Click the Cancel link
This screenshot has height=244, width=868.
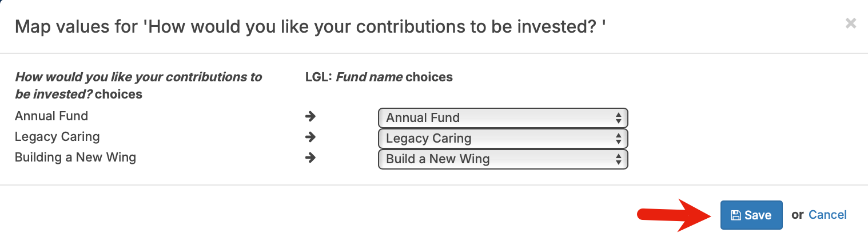tap(827, 215)
